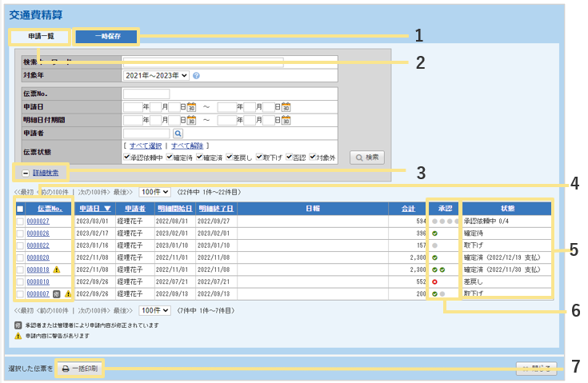588x383 pixels.
Task: Open calendar for 明細日付期間 end date
Action: 286,120
